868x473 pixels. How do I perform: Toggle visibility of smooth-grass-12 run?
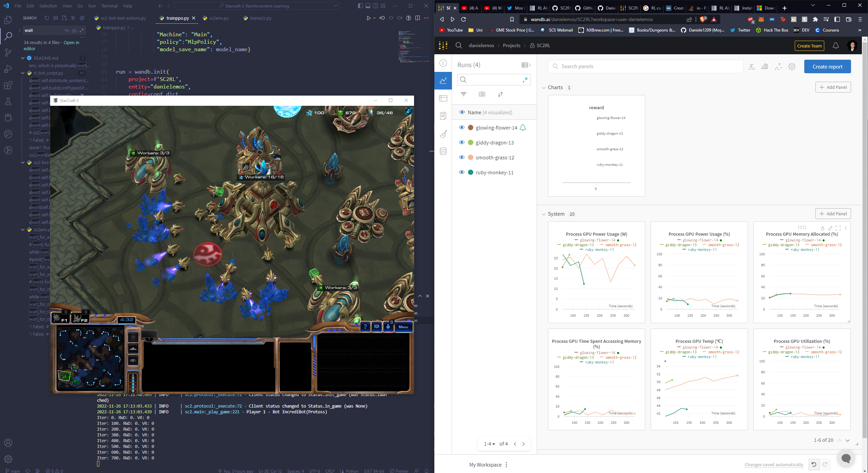click(461, 157)
